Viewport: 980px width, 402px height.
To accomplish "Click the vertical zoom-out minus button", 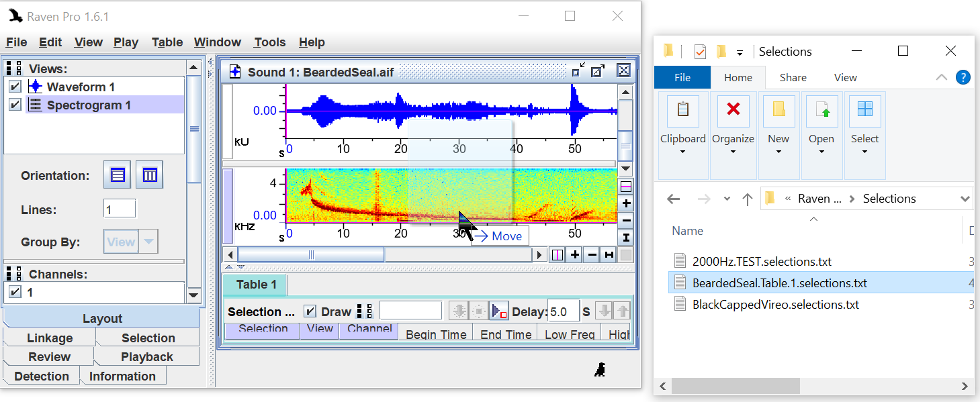I will (626, 220).
